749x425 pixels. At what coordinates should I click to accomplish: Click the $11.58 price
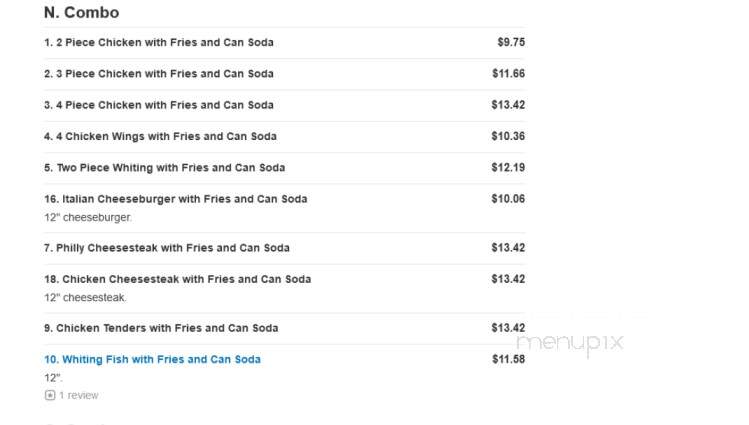[x=509, y=359]
